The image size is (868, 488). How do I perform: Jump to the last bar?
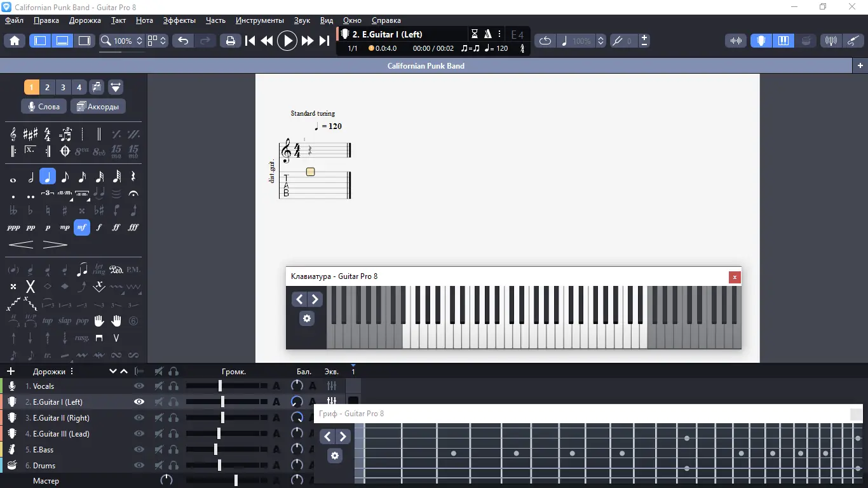coord(324,41)
